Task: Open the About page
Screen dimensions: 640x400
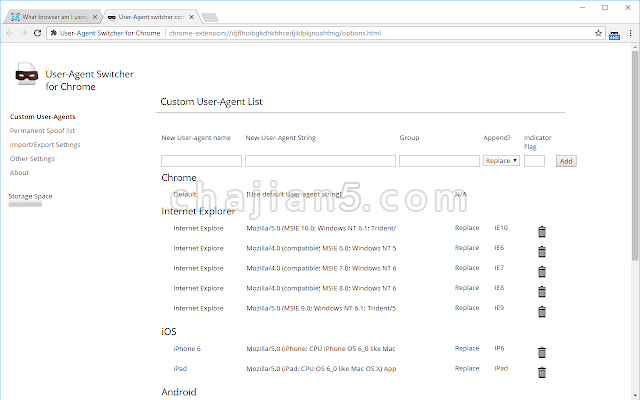Action: pos(19,173)
